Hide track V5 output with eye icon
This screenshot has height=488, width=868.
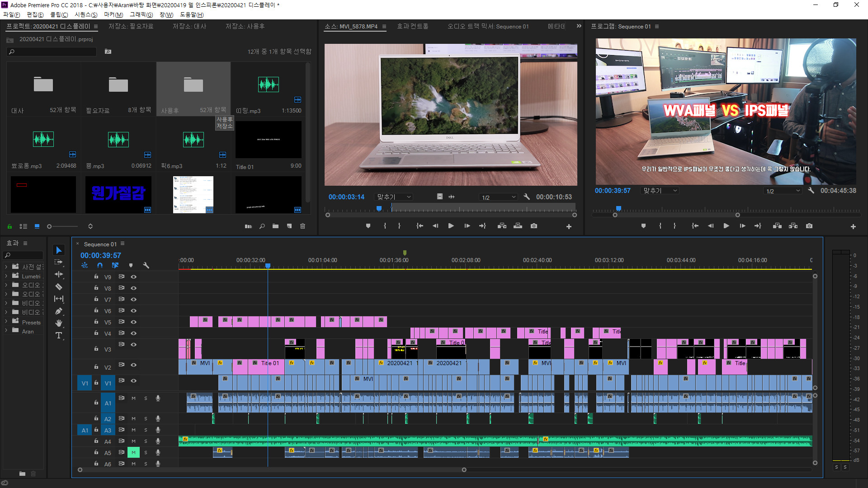click(x=134, y=322)
